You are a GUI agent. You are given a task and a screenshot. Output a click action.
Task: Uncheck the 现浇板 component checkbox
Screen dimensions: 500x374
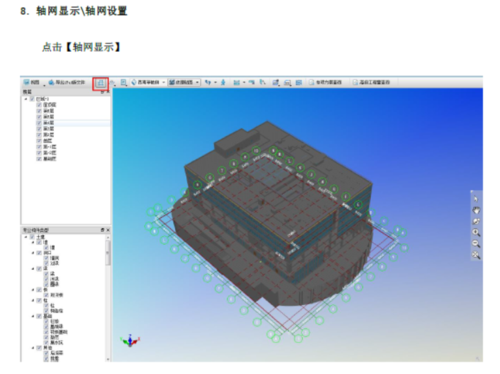pyautogui.click(x=46, y=295)
